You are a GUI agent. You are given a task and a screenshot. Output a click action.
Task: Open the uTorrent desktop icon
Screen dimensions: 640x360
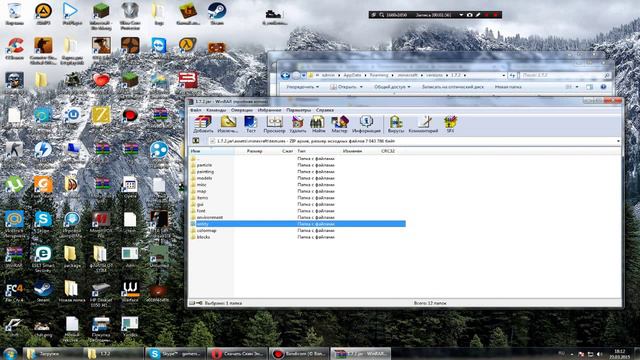tap(14, 184)
